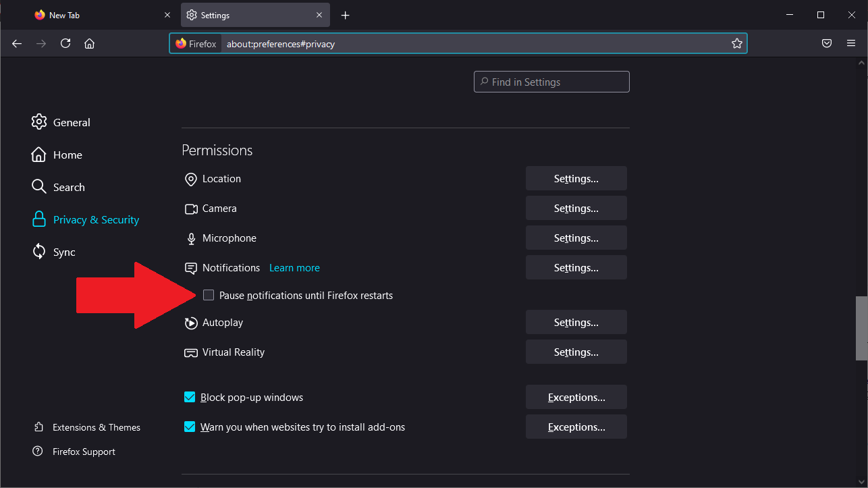Click the Sync arrows icon in sidebar
The height and width of the screenshot is (488, 868).
(x=39, y=252)
